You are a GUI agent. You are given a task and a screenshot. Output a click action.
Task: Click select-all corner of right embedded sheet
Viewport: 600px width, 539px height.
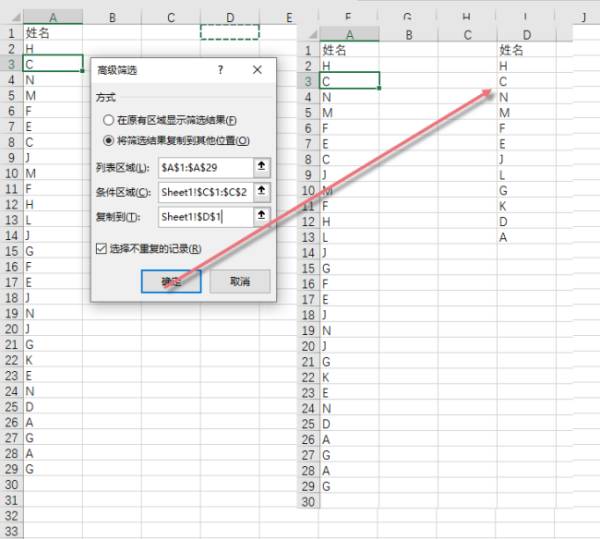click(313, 34)
